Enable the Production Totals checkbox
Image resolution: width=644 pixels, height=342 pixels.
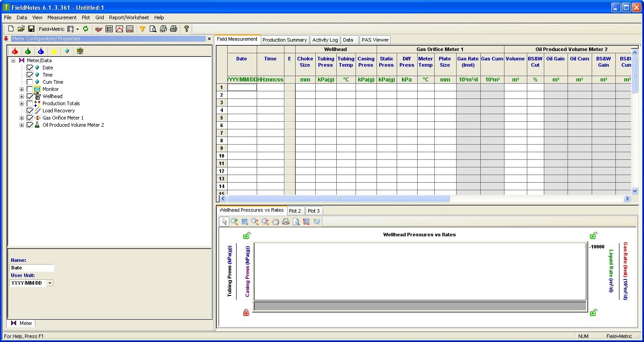(30, 103)
